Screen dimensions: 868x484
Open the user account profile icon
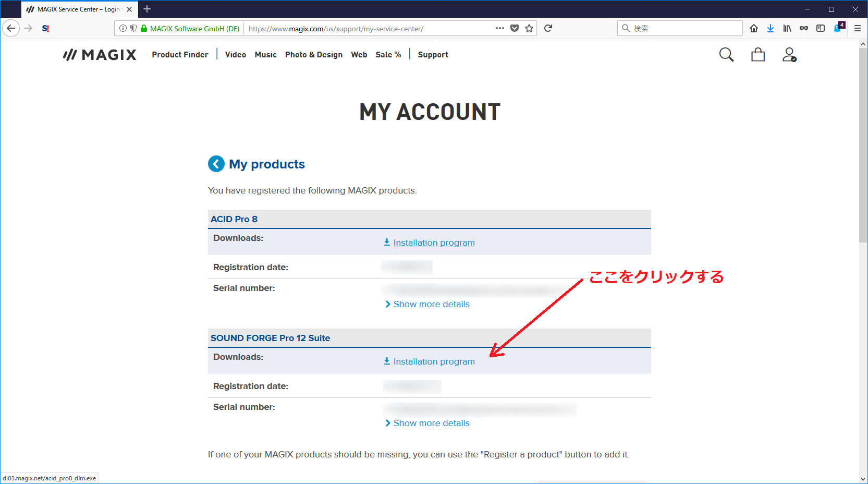click(x=789, y=55)
